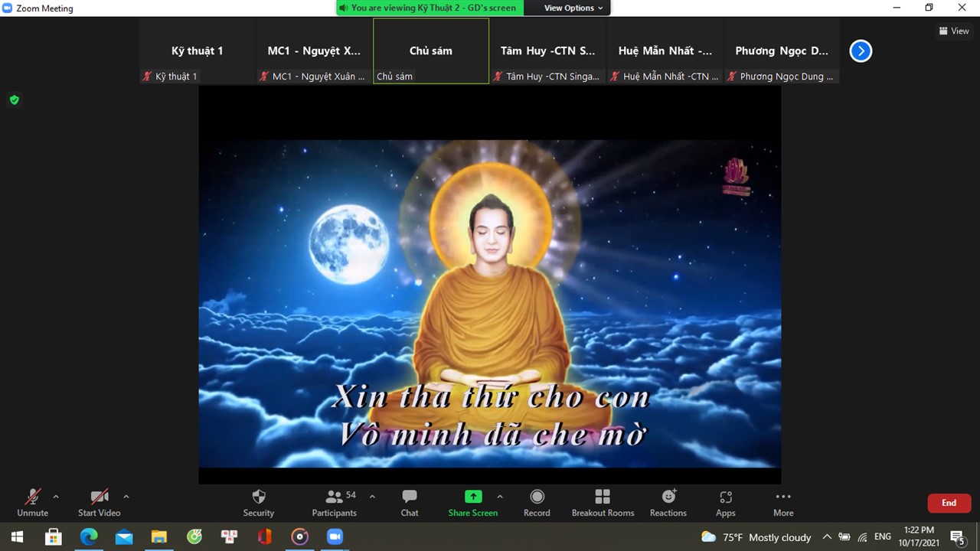The width and height of the screenshot is (980, 551).
Task: Switch the ENG input language indicator
Action: pos(883,537)
